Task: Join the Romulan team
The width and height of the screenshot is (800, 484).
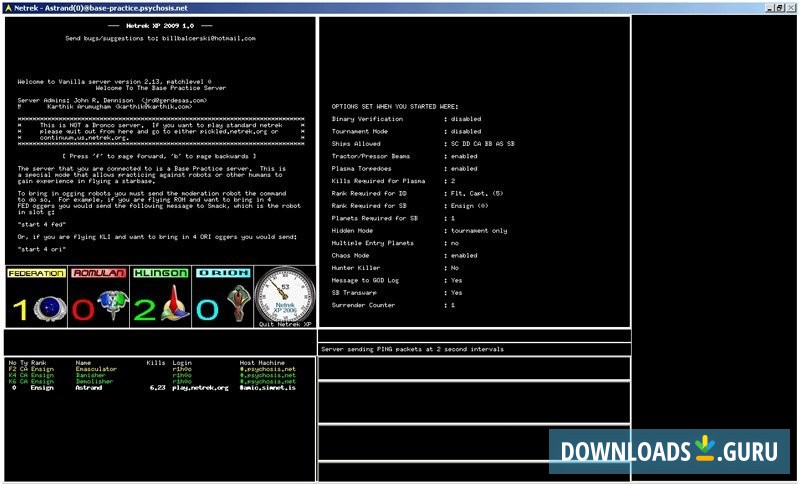Action: [98, 297]
